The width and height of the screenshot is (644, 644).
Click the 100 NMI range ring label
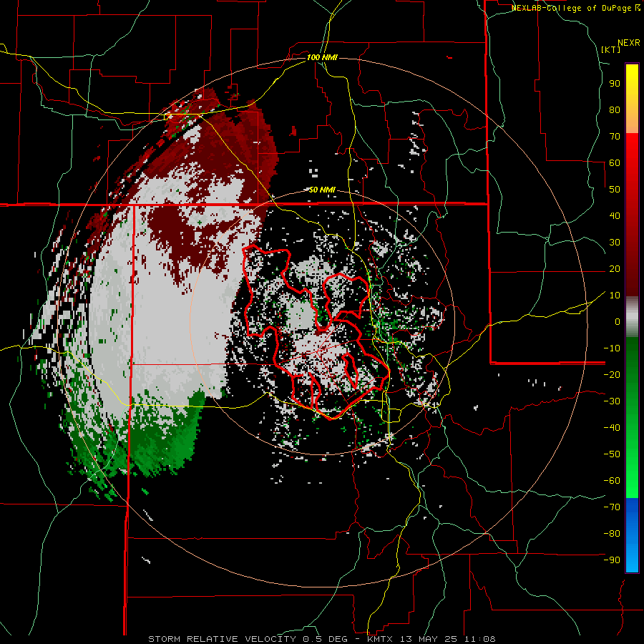[322, 57]
